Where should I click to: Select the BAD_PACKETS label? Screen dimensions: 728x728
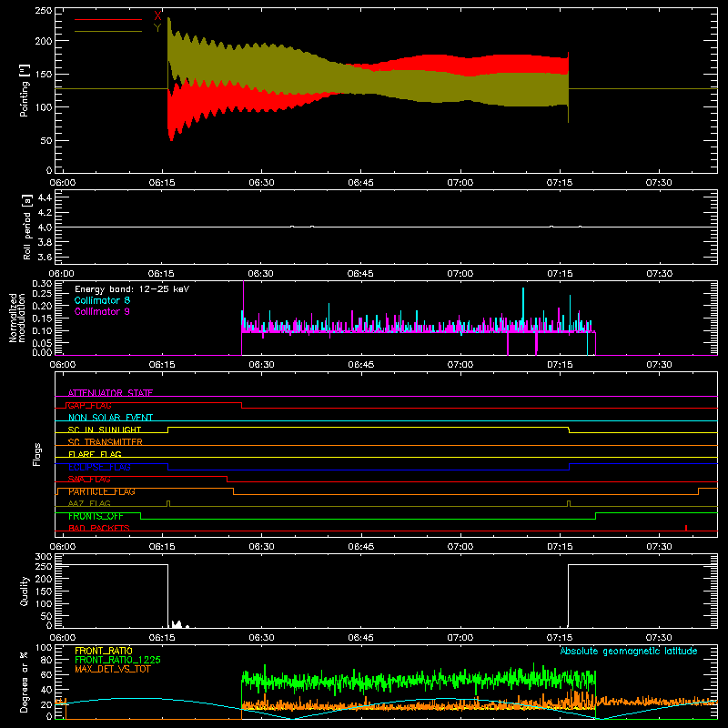(99, 528)
